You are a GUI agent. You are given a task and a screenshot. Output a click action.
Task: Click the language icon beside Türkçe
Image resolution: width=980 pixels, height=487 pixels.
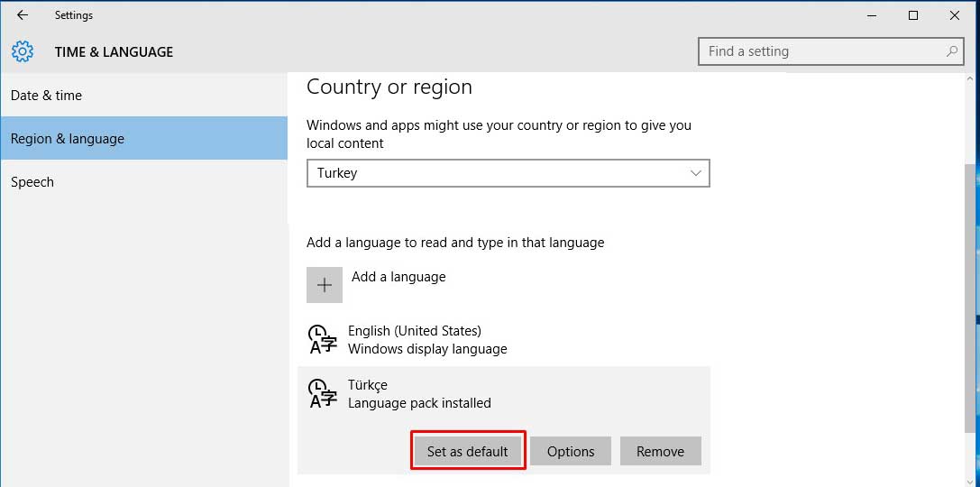pyautogui.click(x=323, y=394)
